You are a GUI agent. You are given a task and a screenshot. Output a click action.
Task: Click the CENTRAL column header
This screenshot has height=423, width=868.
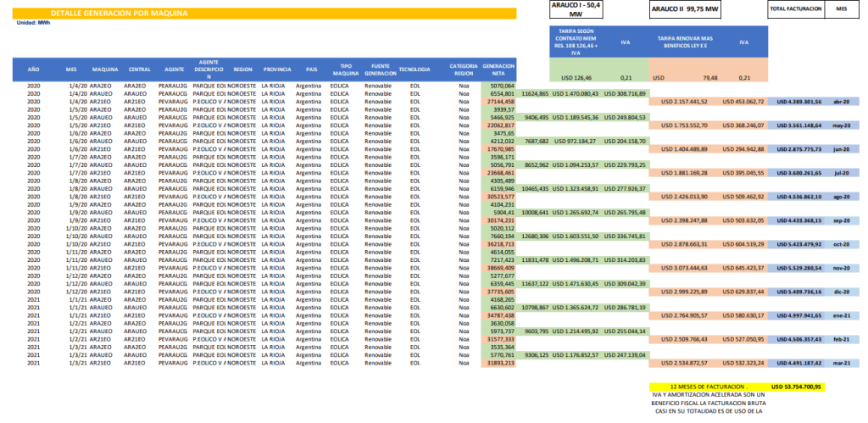tap(140, 70)
